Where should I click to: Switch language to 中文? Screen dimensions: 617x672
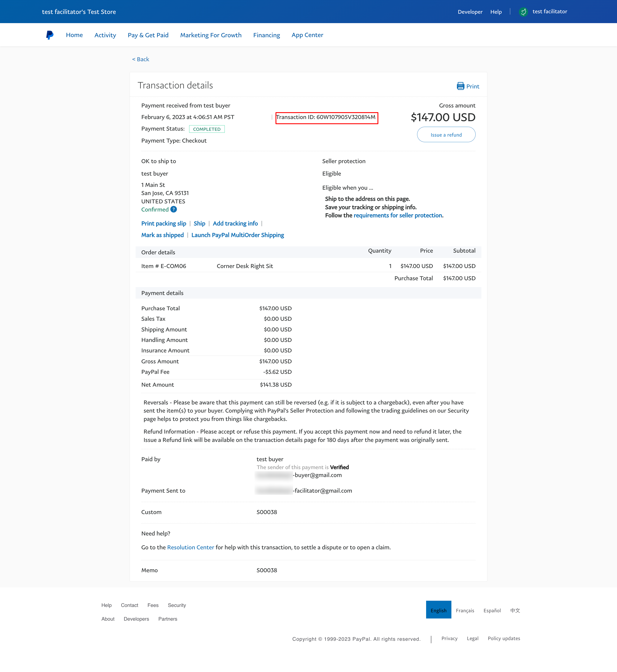click(x=515, y=610)
